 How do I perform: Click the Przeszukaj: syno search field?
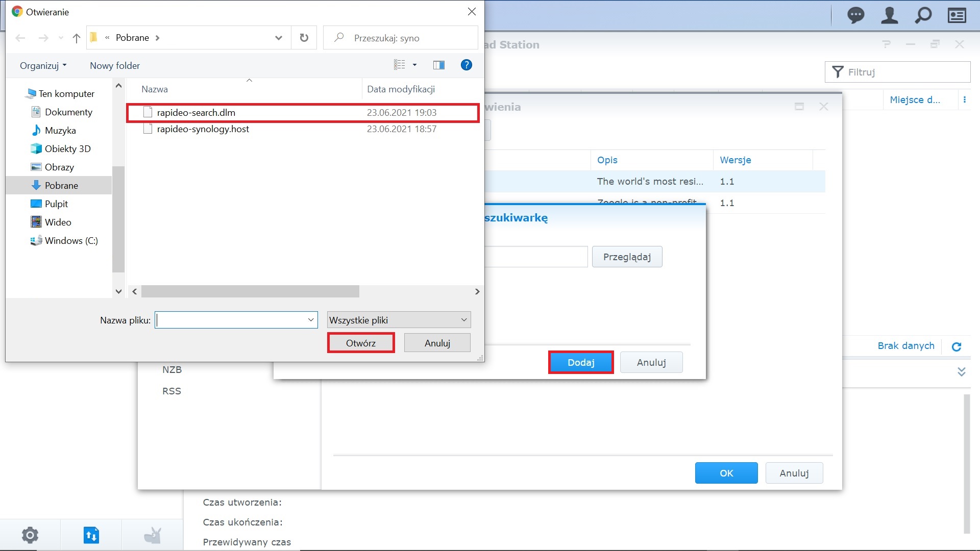pos(401,38)
